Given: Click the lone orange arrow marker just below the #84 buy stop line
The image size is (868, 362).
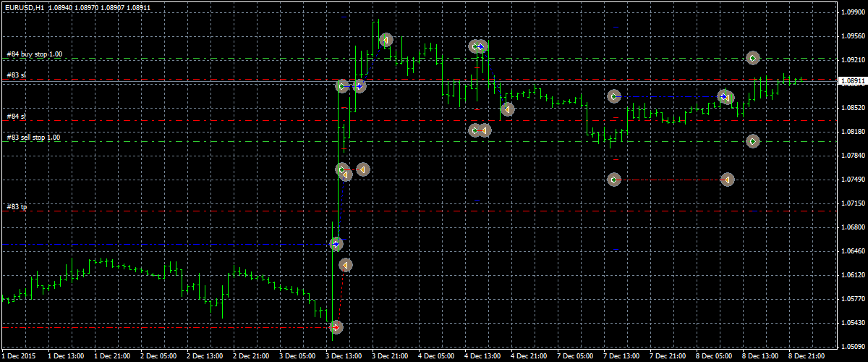Looking at the screenshot, I should tap(508, 109).
